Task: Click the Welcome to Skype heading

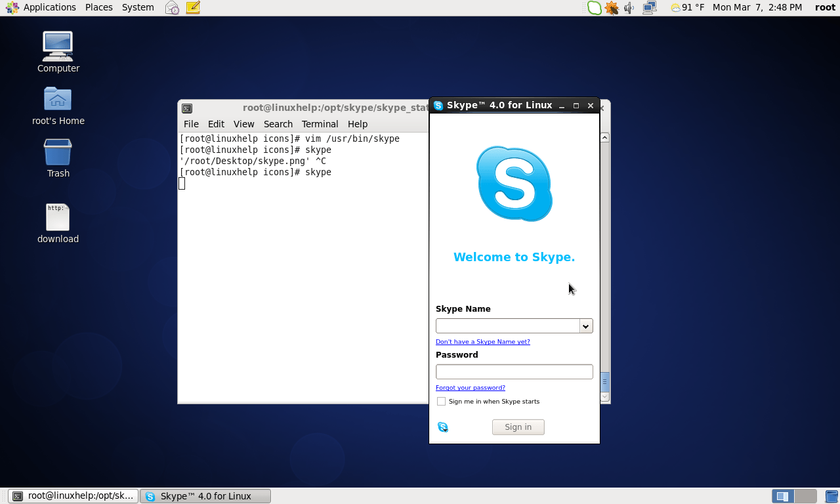Action: [514, 257]
